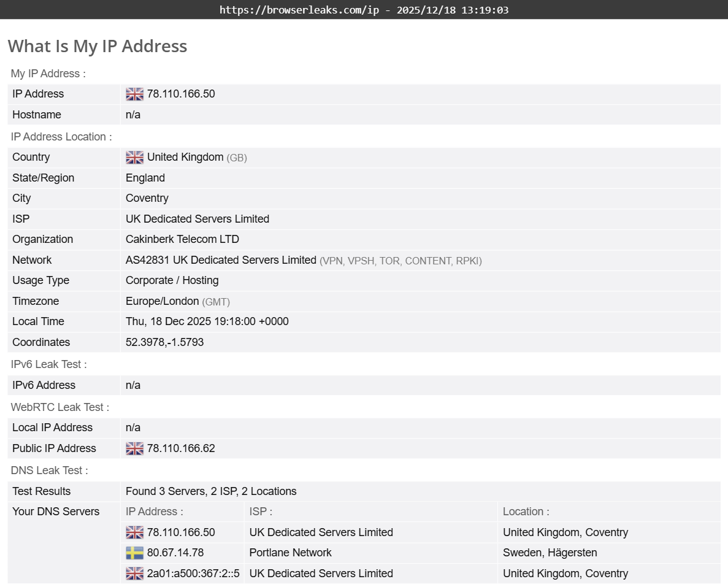This screenshot has width=728, height=587.
Task: Click the Usage Type value Corporate / Hosting
Action: (x=172, y=280)
